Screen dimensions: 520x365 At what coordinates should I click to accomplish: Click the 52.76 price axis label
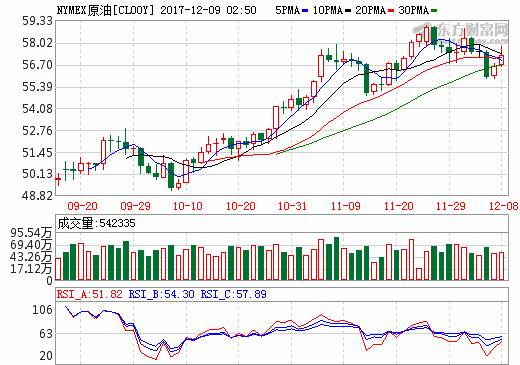(37, 131)
